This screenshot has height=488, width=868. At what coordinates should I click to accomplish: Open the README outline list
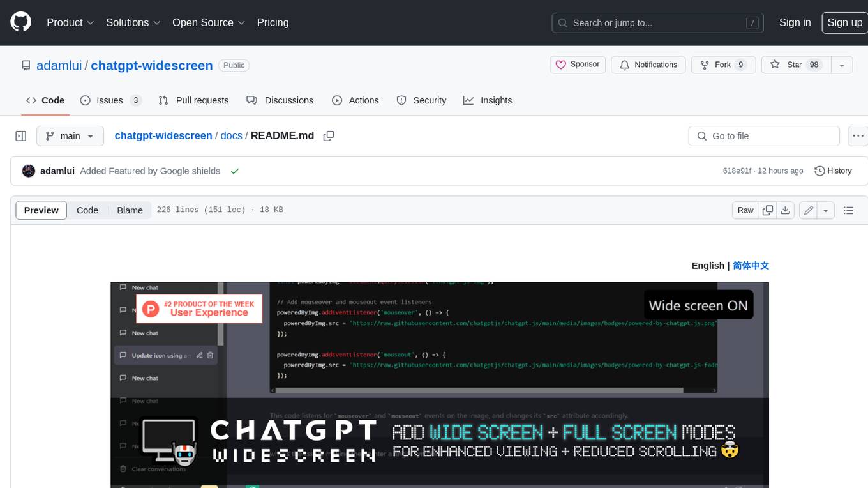point(848,210)
